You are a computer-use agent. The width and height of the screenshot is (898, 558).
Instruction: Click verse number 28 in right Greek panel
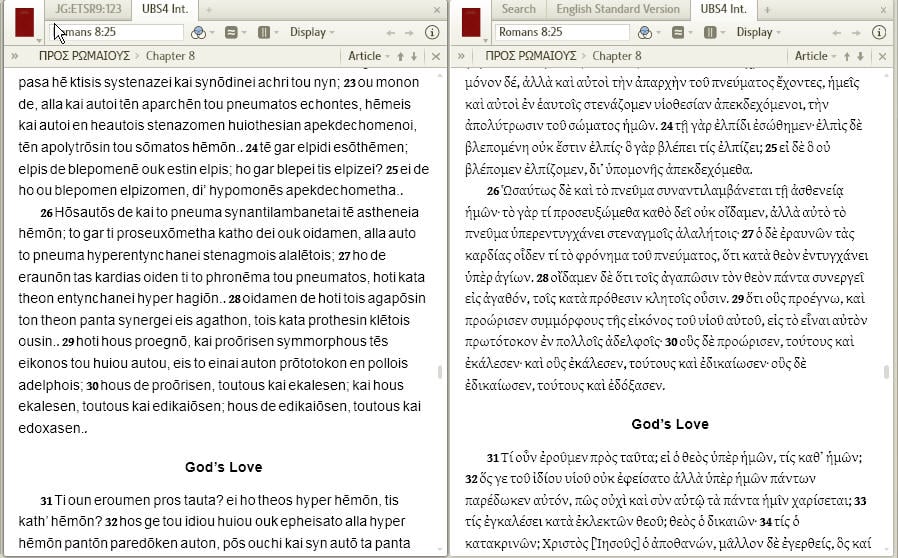tap(542, 278)
